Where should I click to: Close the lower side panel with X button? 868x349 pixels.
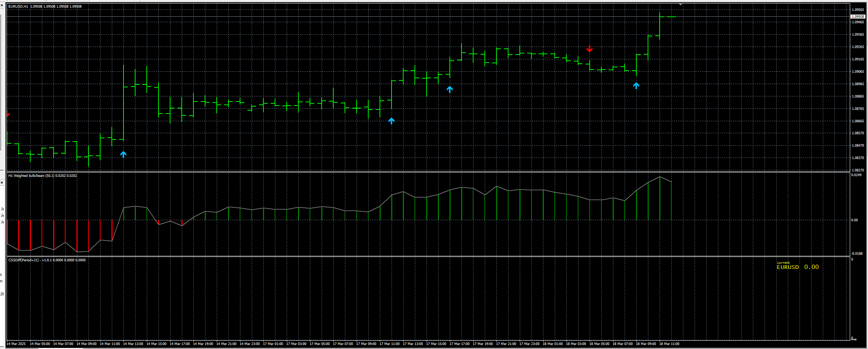(x=2, y=182)
